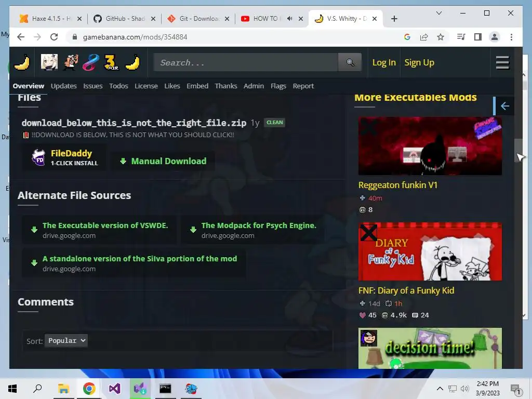
Task: Open File Explorer from taskbar
Action: [63, 389]
